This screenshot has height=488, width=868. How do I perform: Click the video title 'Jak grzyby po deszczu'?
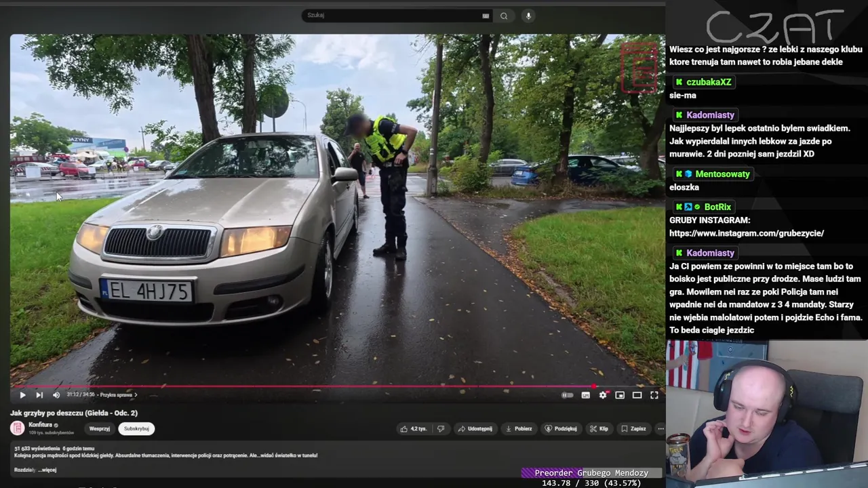coord(74,413)
